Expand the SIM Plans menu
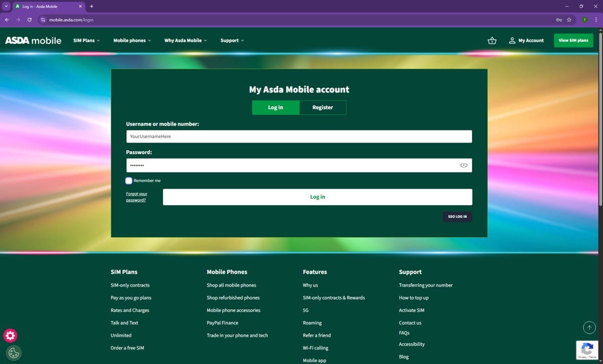 pos(87,40)
